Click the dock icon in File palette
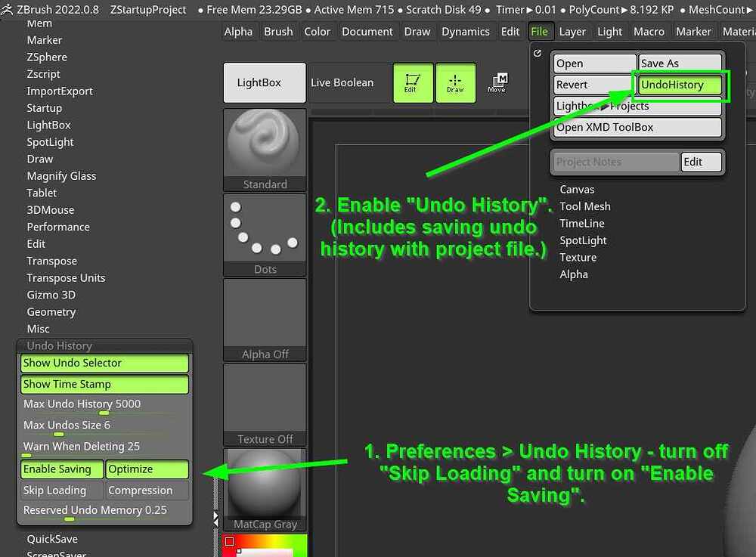 coord(538,53)
